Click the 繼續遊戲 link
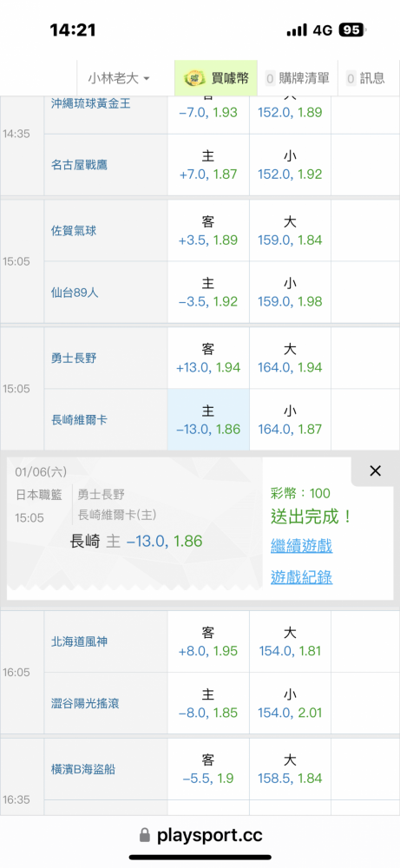 point(302,546)
